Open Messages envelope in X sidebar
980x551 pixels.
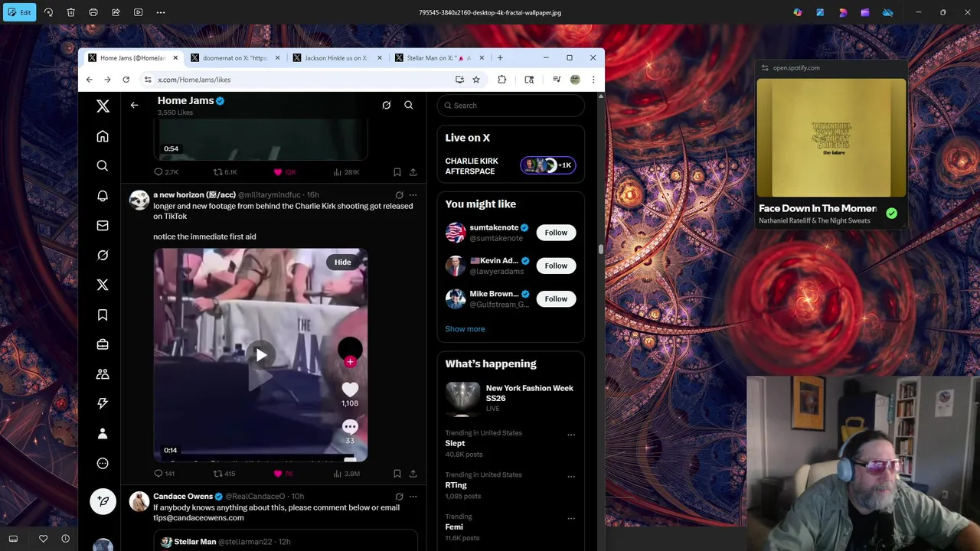(x=103, y=226)
